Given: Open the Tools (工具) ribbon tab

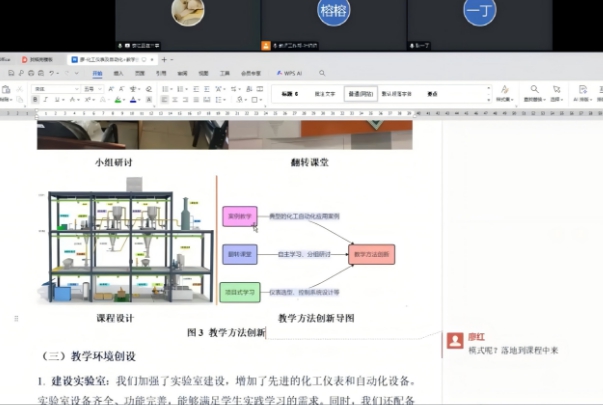Looking at the screenshot, I should (x=225, y=73).
